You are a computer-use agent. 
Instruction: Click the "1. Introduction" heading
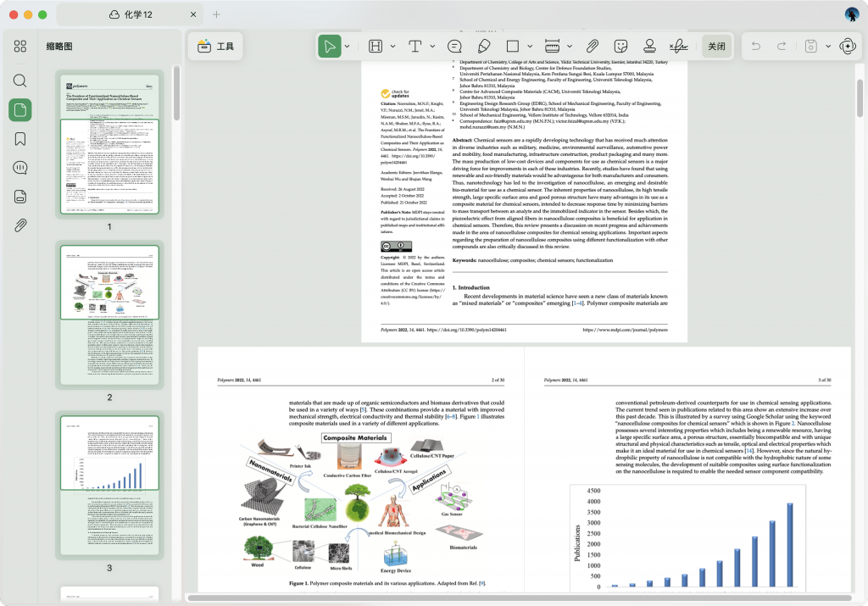(x=471, y=288)
